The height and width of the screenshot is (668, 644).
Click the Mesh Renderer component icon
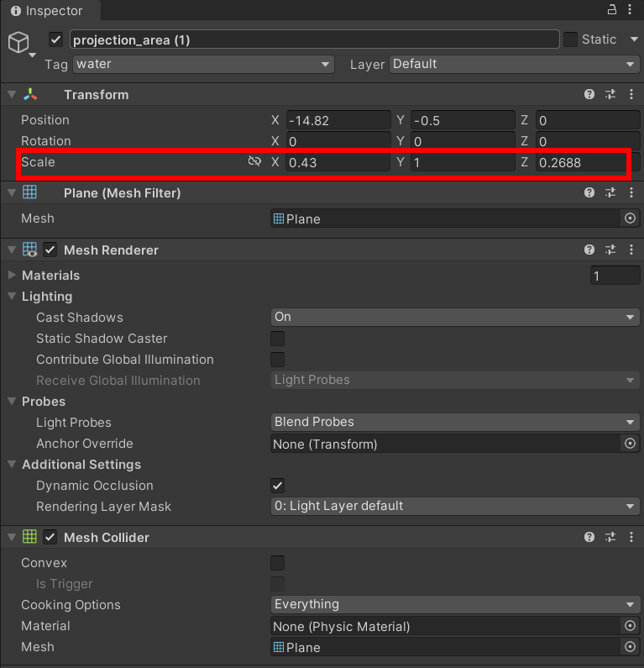[29, 250]
